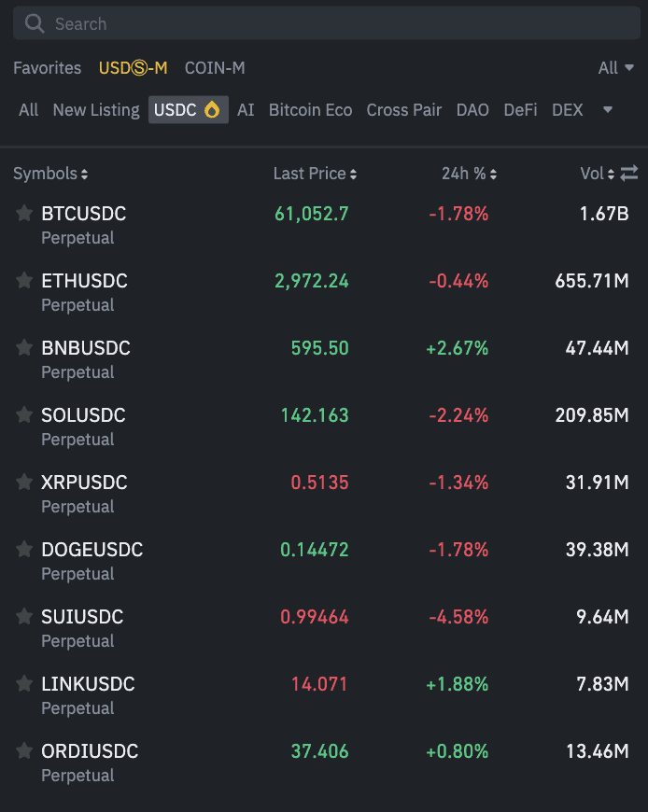Switch to the COIN-M tab

tap(215, 68)
